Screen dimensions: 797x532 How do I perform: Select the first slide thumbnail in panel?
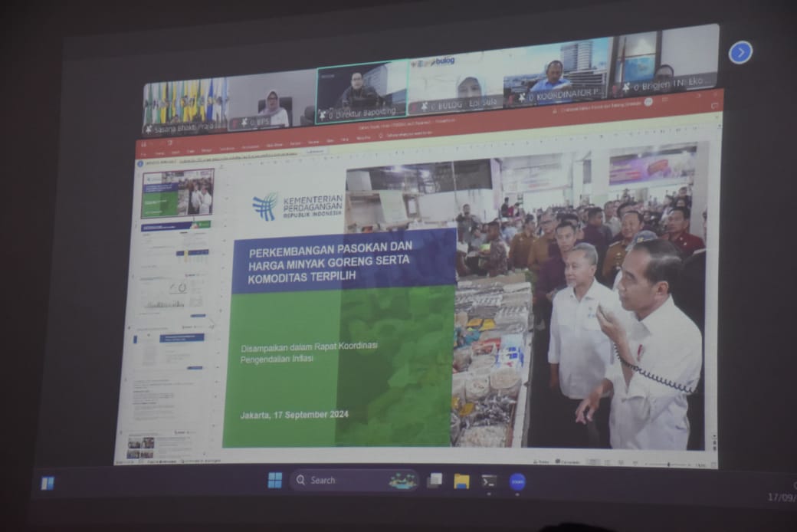point(177,193)
